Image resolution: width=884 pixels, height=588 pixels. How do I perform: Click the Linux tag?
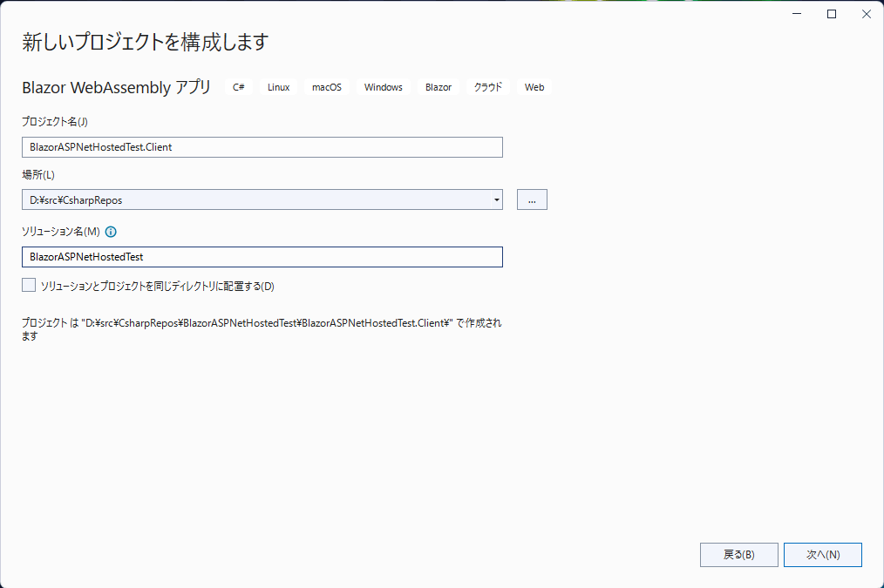[278, 87]
